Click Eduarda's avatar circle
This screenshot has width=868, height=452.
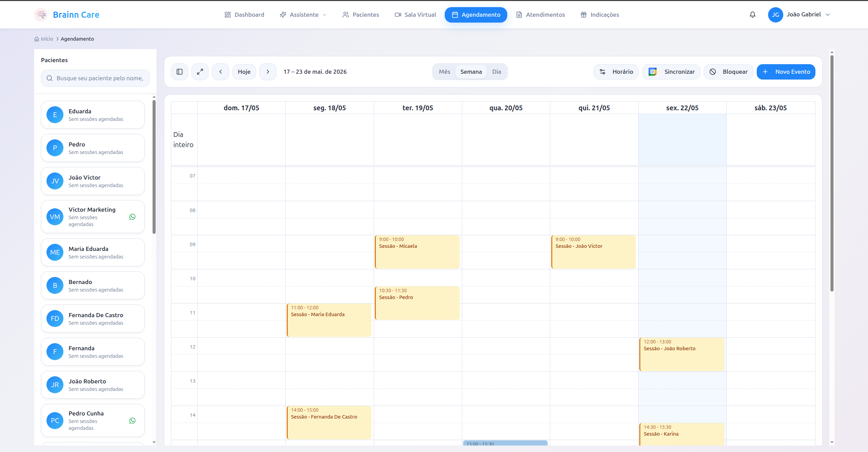(55, 115)
